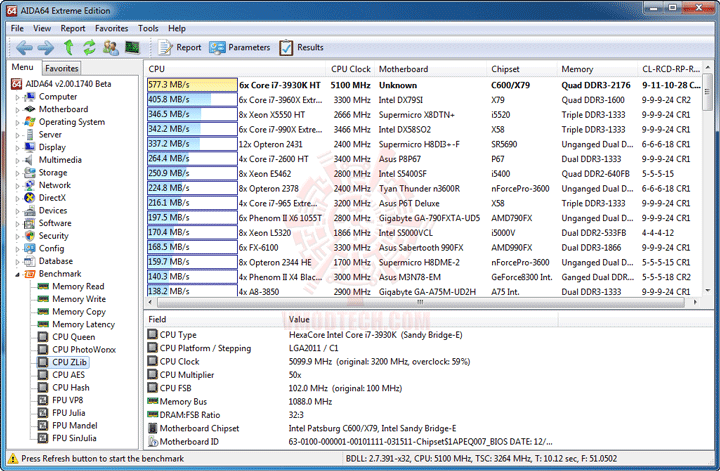Select the Computer icon in the tree
The width and height of the screenshot is (720, 471).
(30, 96)
